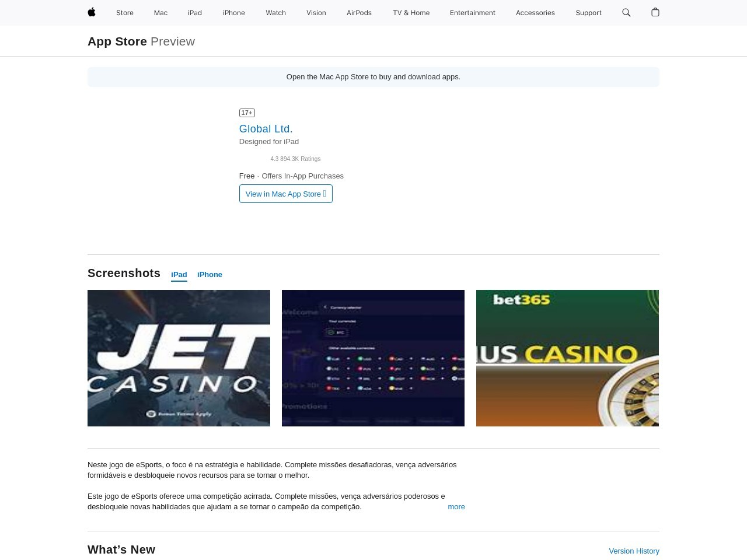Click the currency selector screenshot thumbnail
Screen dimensions: 747x560
373,358
